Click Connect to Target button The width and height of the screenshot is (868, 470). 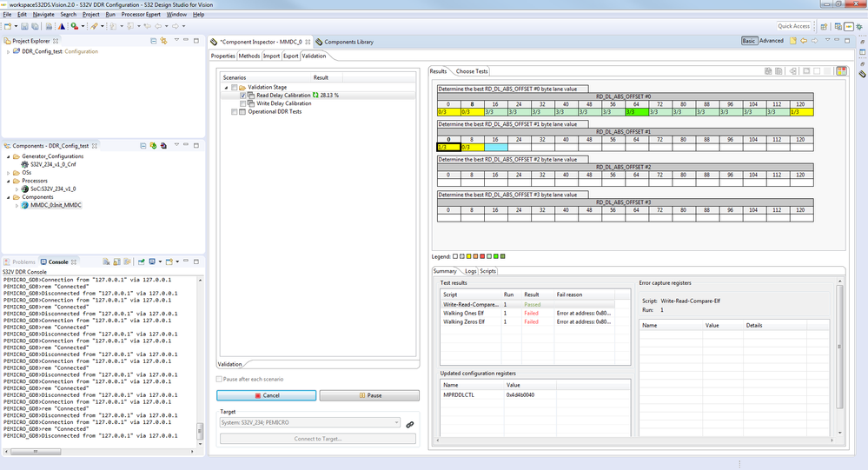(318, 439)
